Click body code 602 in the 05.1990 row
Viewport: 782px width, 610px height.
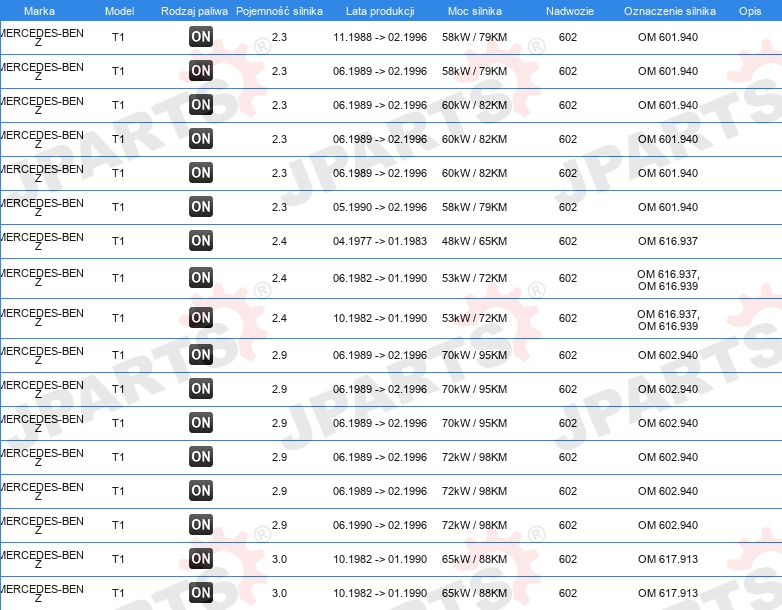(x=568, y=207)
